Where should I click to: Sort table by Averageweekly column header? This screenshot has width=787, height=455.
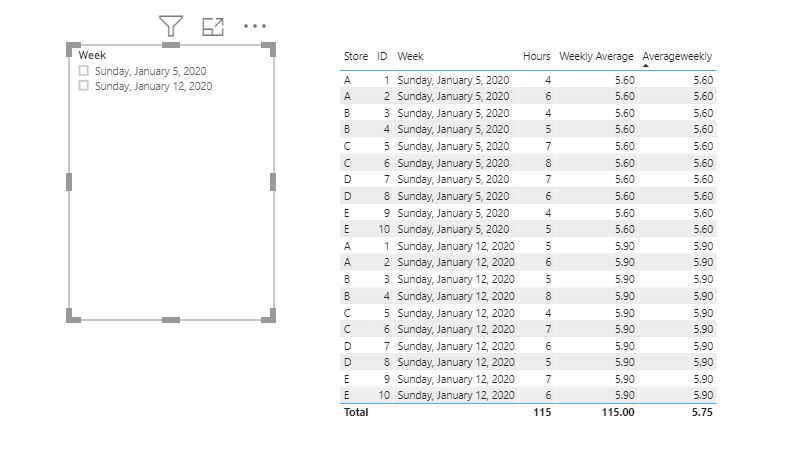tap(677, 56)
